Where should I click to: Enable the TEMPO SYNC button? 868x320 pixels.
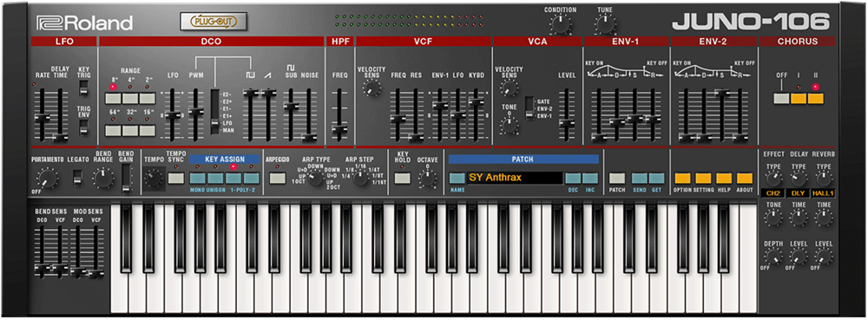tap(176, 178)
